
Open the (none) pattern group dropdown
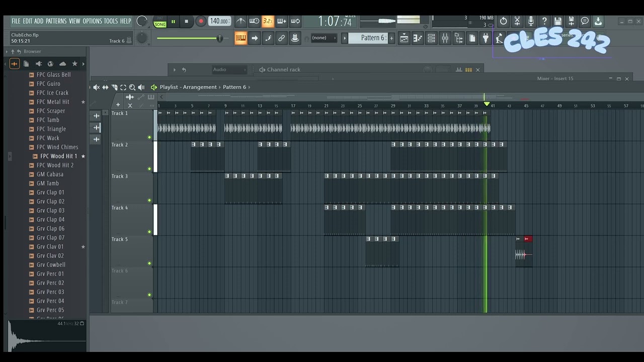[324, 38]
